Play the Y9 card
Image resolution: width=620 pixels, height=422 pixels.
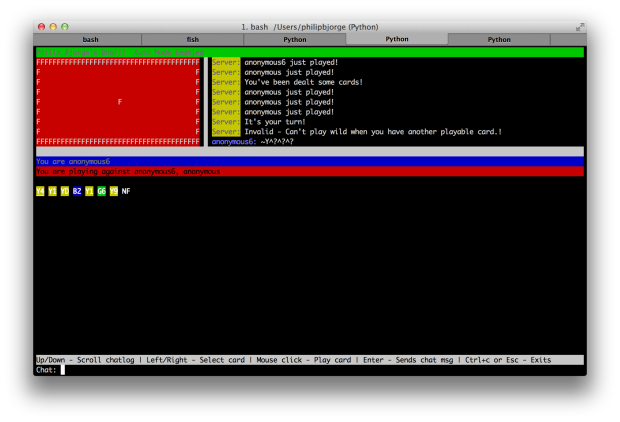(113, 191)
